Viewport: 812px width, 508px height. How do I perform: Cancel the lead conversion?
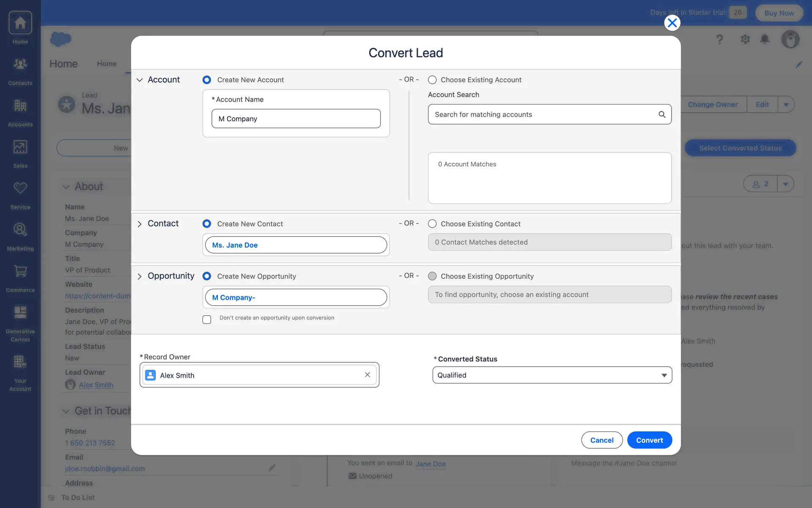[x=601, y=440]
